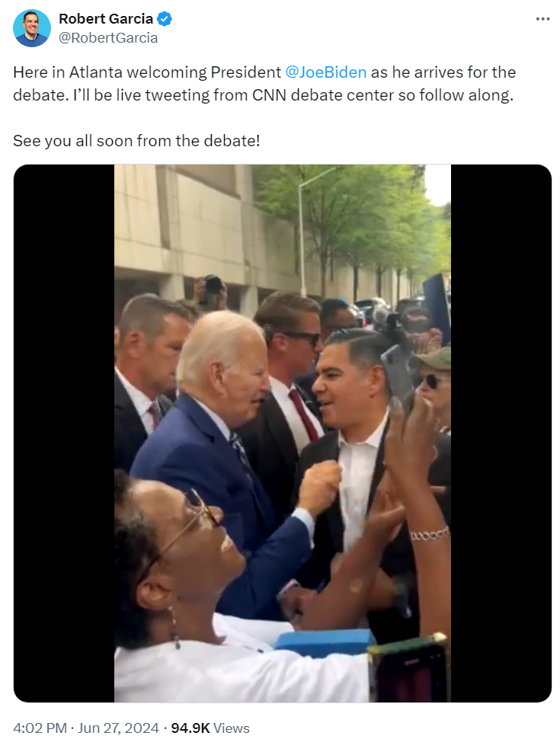Click the word Views beside the count
560x739 pixels.
[x=231, y=728]
